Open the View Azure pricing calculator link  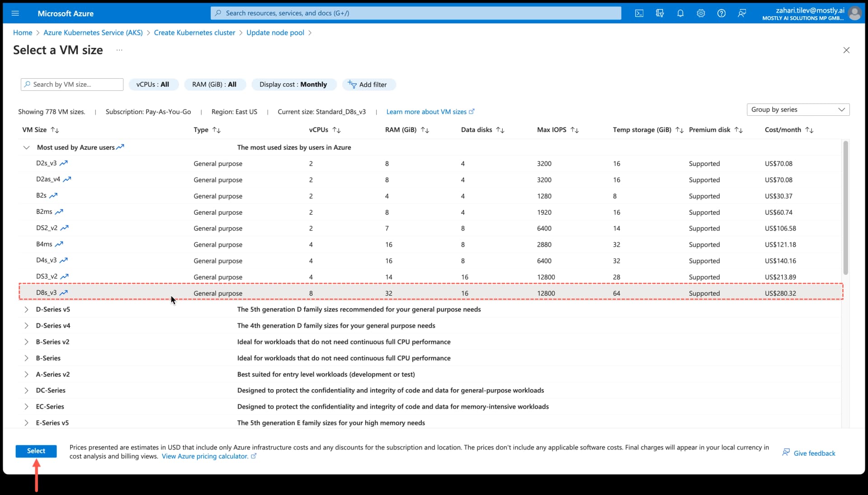pyautogui.click(x=206, y=456)
